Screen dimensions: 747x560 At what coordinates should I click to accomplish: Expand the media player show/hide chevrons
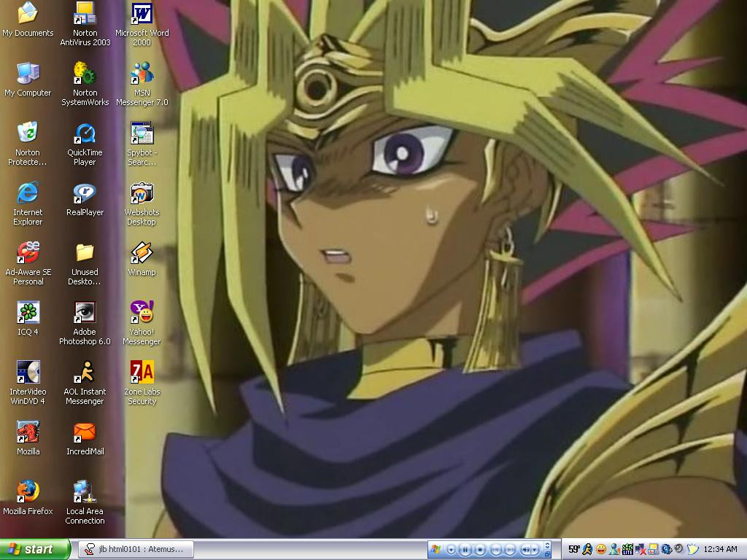pyautogui.click(x=547, y=545)
